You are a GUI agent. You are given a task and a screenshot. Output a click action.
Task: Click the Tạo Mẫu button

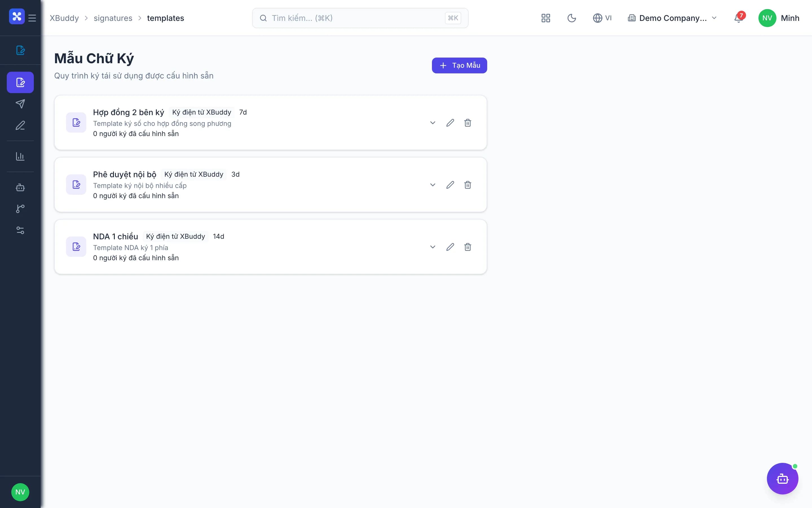click(459, 65)
